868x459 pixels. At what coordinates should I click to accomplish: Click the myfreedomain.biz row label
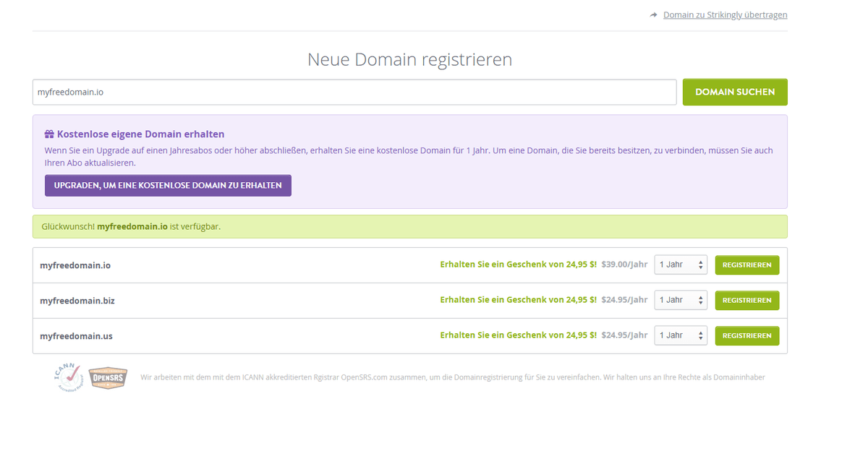point(77,300)
